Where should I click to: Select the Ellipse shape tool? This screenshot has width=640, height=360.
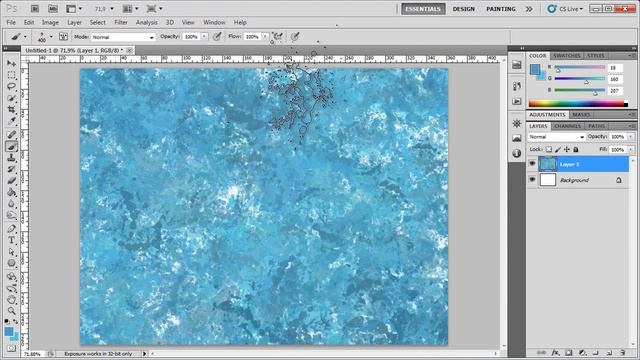point(11,263)
